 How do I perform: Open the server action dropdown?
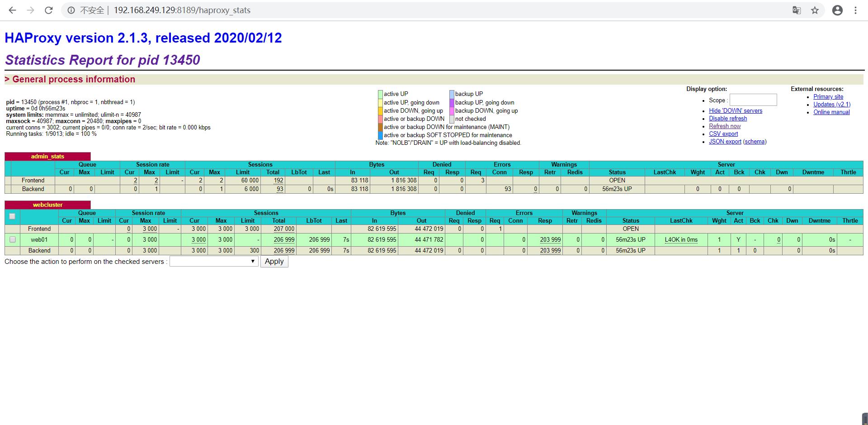tap(214, 262)
